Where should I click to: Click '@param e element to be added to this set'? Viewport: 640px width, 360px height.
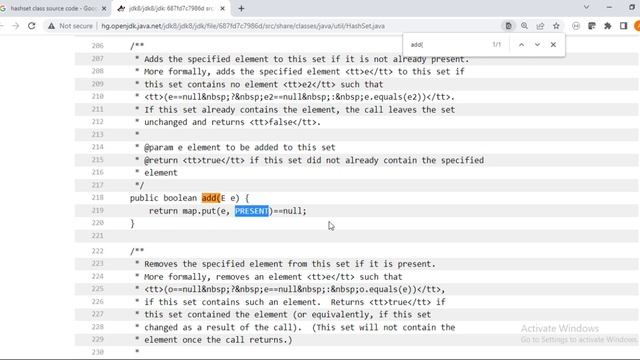pyautogui.click(x=240, y=147)
